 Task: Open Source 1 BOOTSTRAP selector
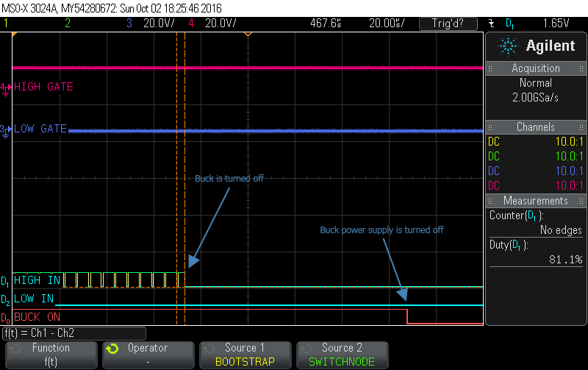click(245, 355)
